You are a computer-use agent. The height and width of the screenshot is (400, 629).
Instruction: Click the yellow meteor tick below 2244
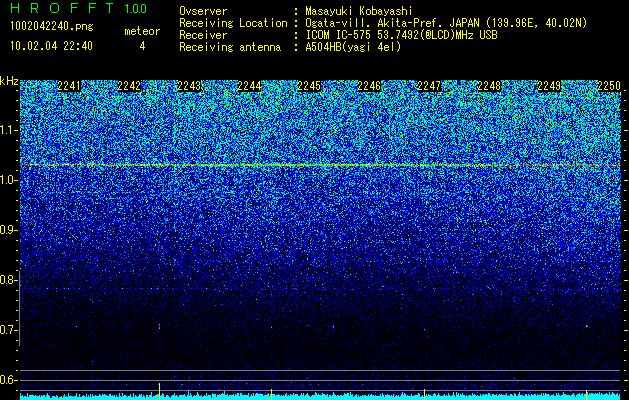click(272, 394)
